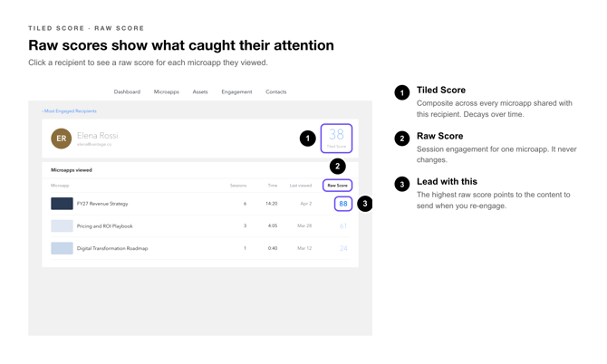Click the Microapps viewed heading
Image resolution: width=607 pixels, height=364 pixels.
(72, 170)
